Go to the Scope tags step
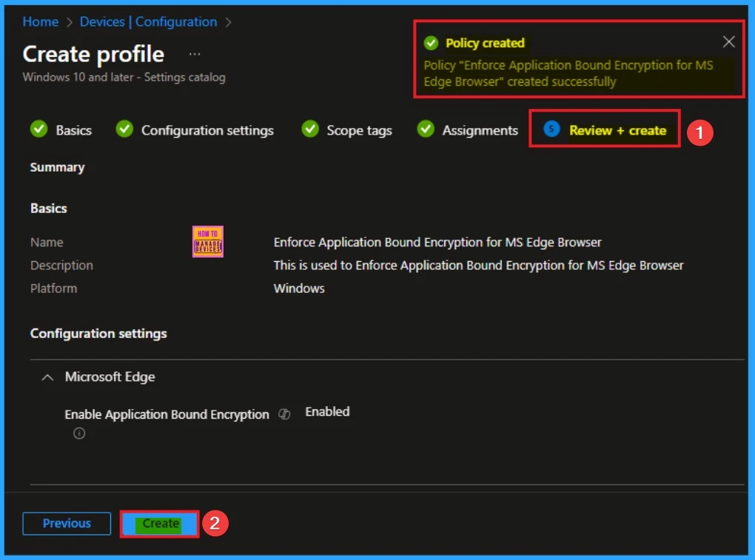Image resolution: width=755 pixels, height=560 pixels. (x=359, y=130)
